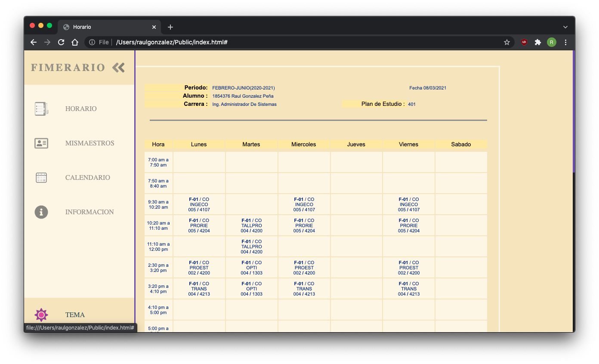599x364 pixels.
Task: Click the 7:00 am a 7:50 am hour cell
Action: click(x=158, y=162)
